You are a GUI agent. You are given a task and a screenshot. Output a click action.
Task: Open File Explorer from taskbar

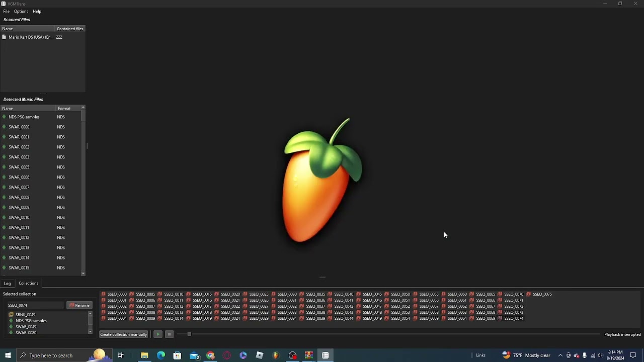click(x=144, y=355)
